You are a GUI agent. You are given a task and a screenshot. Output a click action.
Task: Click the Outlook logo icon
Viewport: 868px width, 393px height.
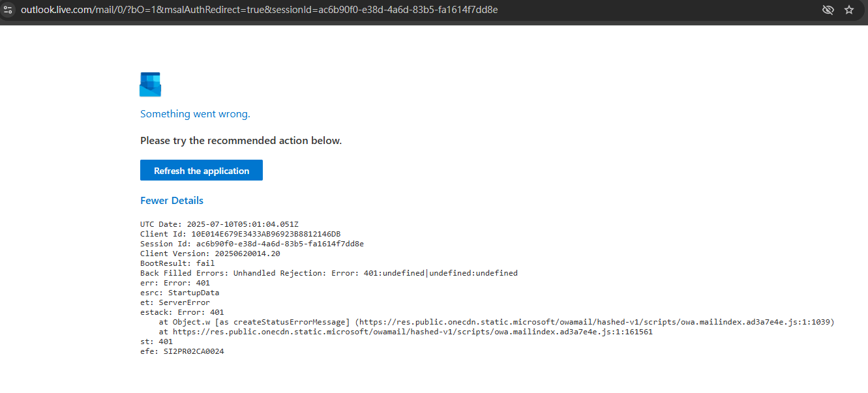pos(150,85)
